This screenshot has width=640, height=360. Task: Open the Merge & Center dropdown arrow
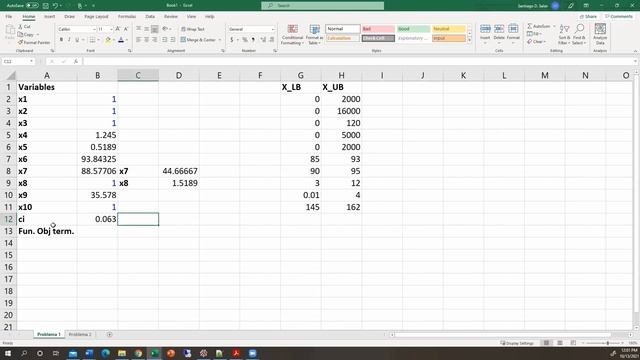[220, 40]
